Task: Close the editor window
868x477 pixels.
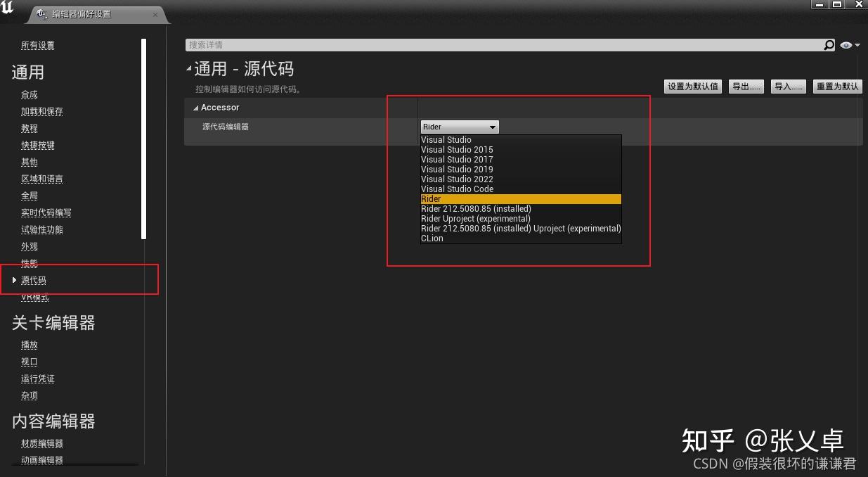Action: (x=857, y=4)
